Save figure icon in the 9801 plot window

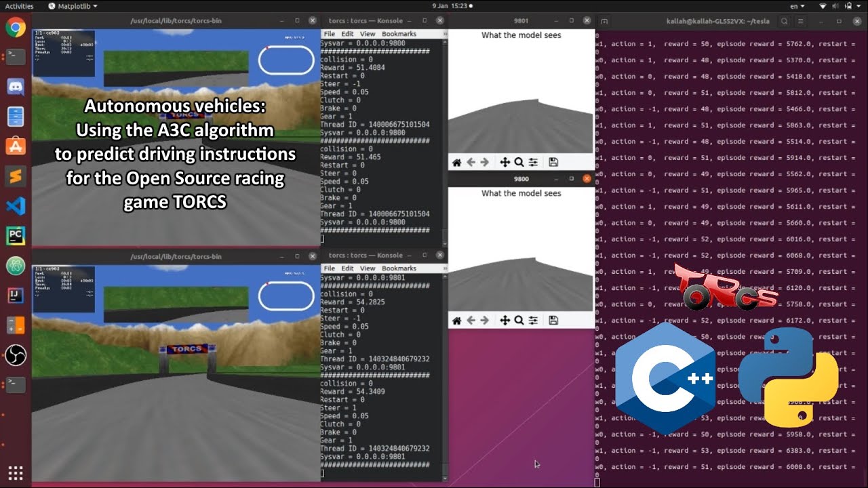point(553,162)
